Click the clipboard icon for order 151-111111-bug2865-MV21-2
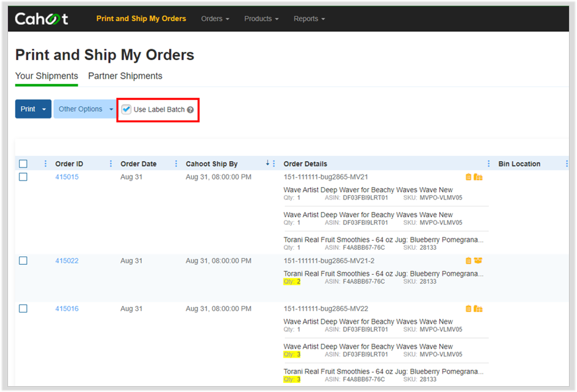This screenshot has width=577, height=392. point(468,261)
